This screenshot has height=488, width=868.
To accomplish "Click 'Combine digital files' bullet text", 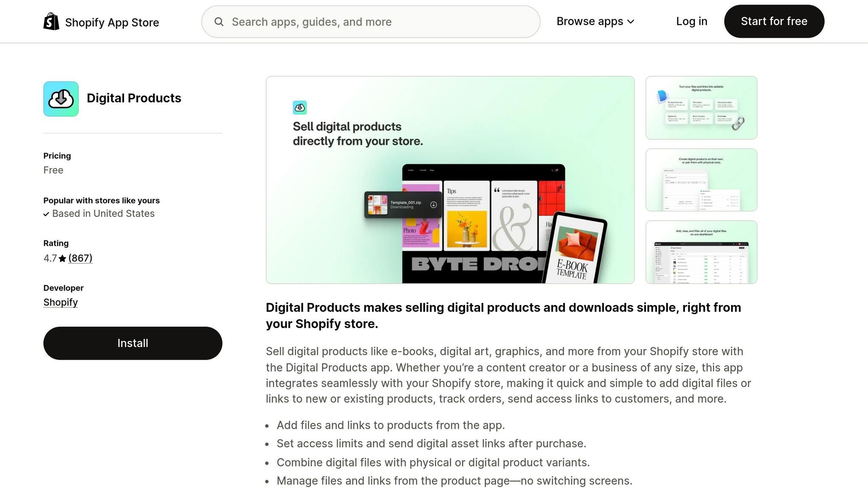I will pyautogui.click(x=433, y=463).
